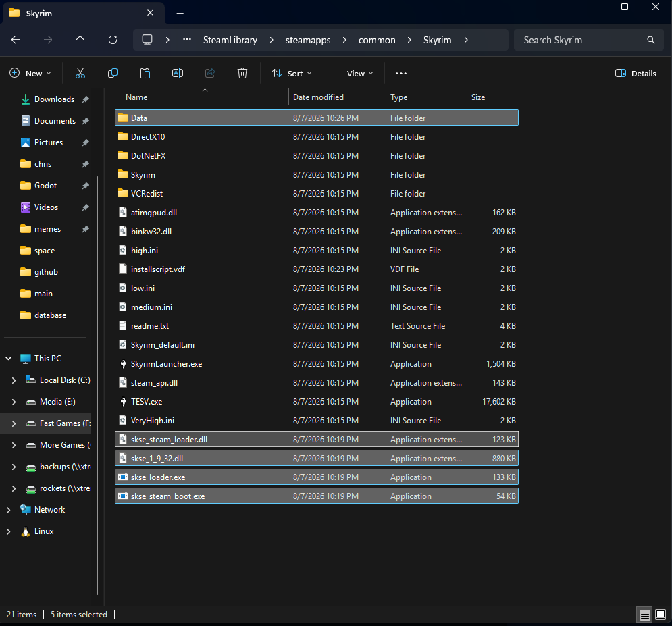672x626 pixels.
Task: Go up one folder level arrow
Action: click(x=80, y=40)
